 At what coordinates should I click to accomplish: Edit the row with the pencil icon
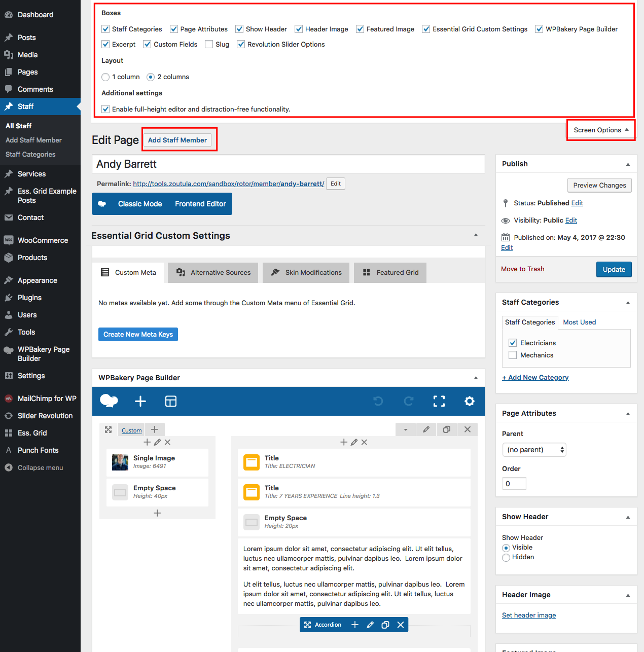(x=426, y=429)
